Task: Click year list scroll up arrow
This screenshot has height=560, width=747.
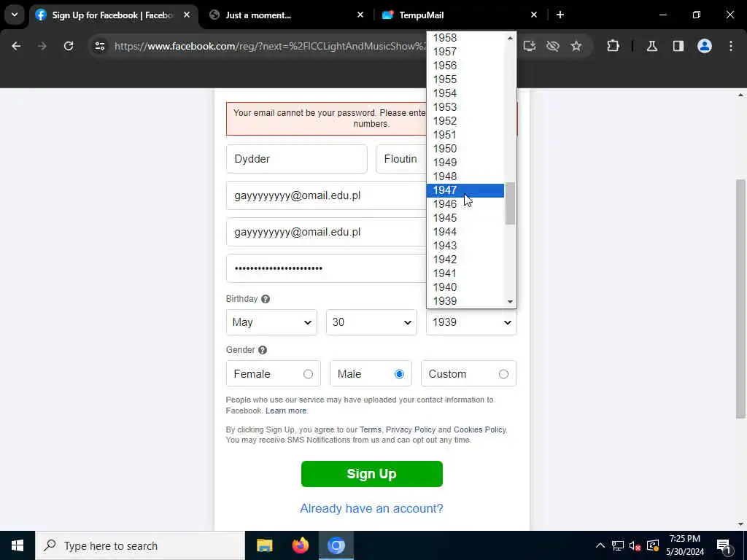Action: pyautogui.click(x=510, y=38)
